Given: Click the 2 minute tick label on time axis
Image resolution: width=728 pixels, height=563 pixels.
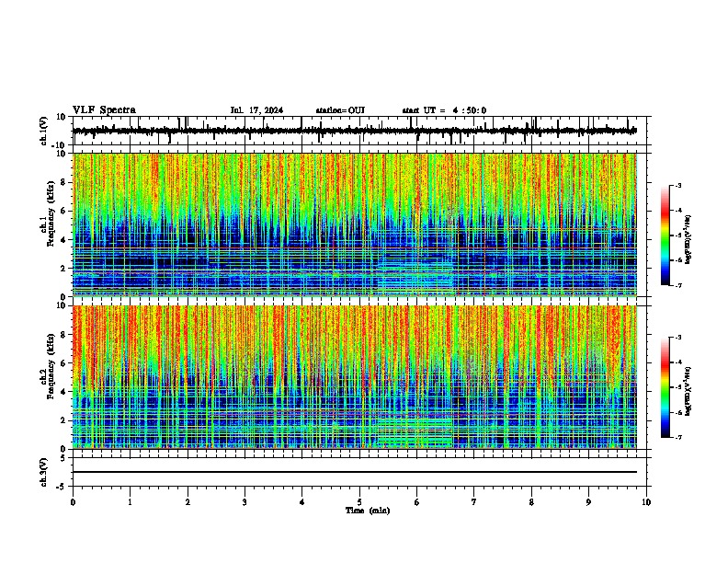Looking at the screenshot, I should coord(188,502).
